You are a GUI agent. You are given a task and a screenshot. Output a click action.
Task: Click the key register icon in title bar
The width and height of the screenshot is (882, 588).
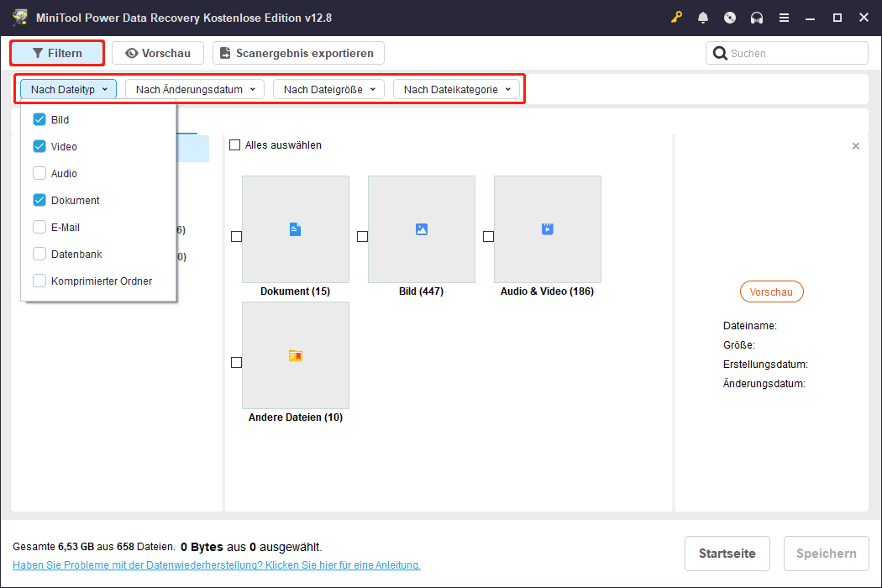[676, 18]
